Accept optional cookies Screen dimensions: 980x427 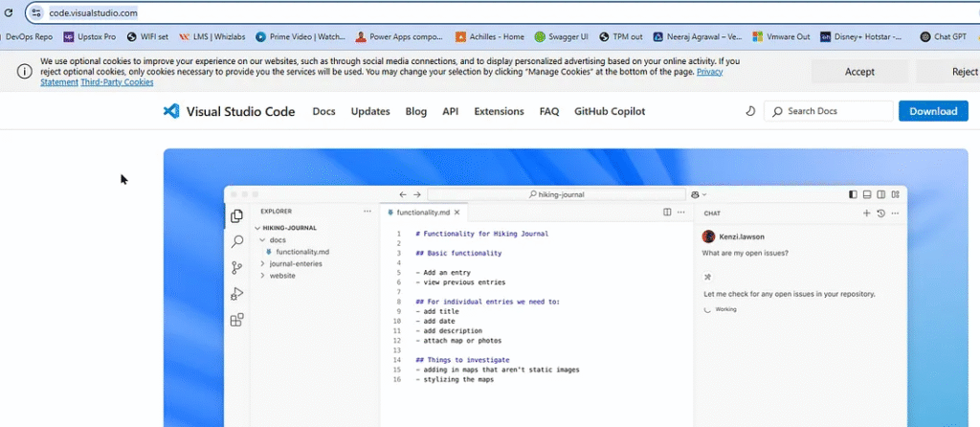coord(859,72)
